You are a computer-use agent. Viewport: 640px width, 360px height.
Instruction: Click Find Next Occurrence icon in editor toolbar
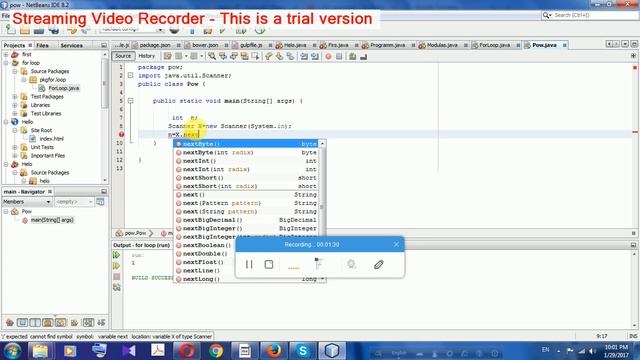pos(233,56)
